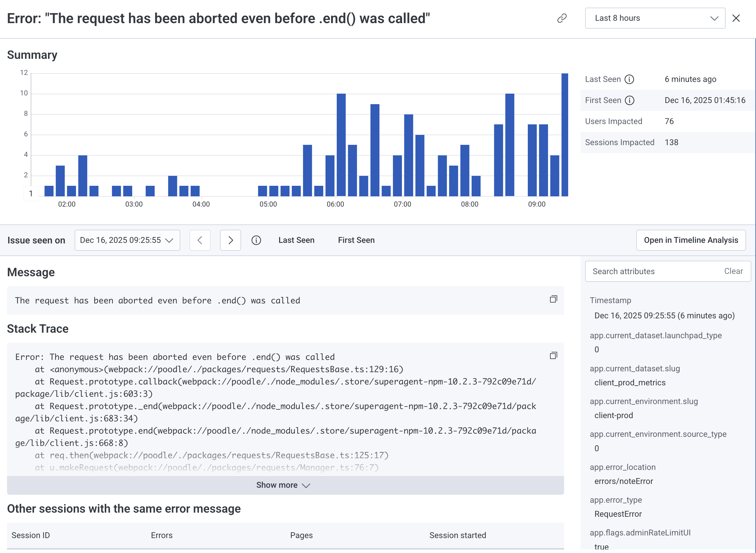
Task: Click the 10-count bar at 06:00
Action: (341, 145)
